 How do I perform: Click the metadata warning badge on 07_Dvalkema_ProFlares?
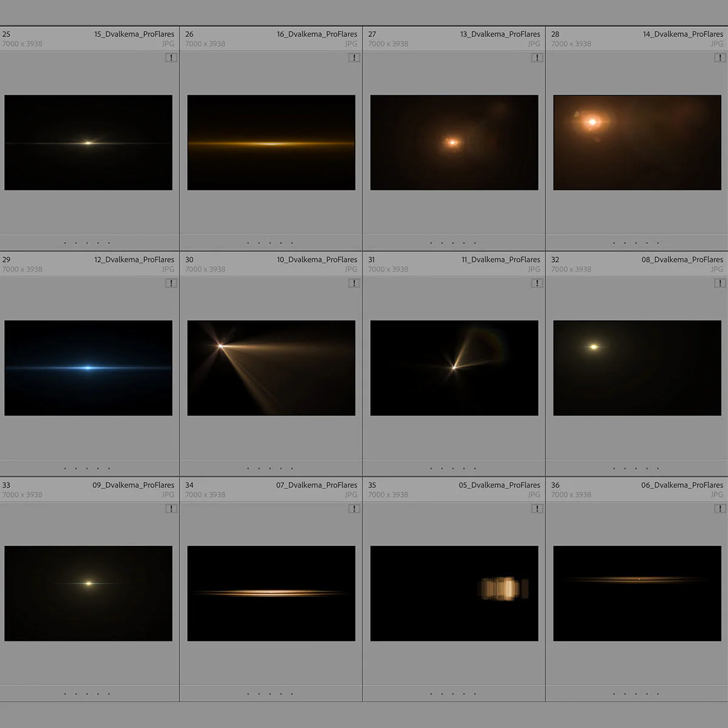pyautogui.click(x=354, y=509)
